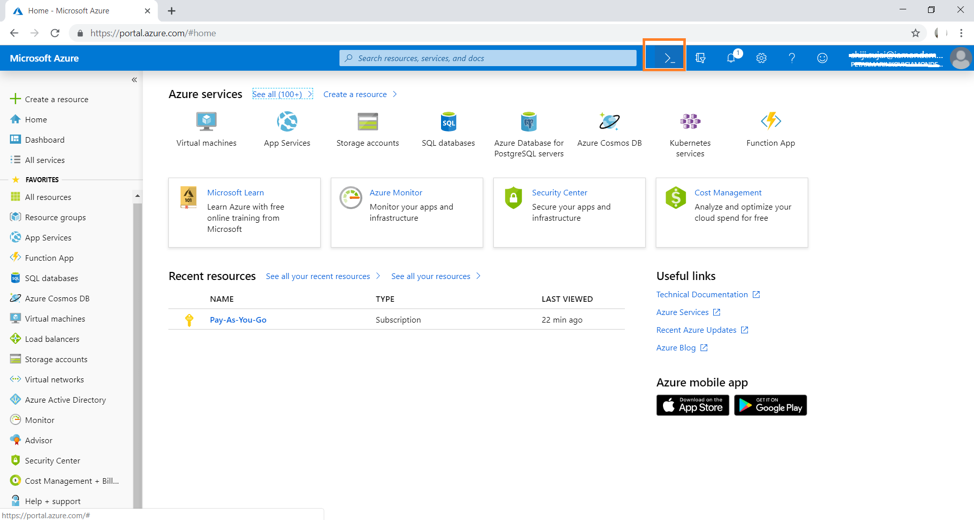Open See all your recent resources
The height and width of the screenshot is (520, 974).
coord(318,276)
